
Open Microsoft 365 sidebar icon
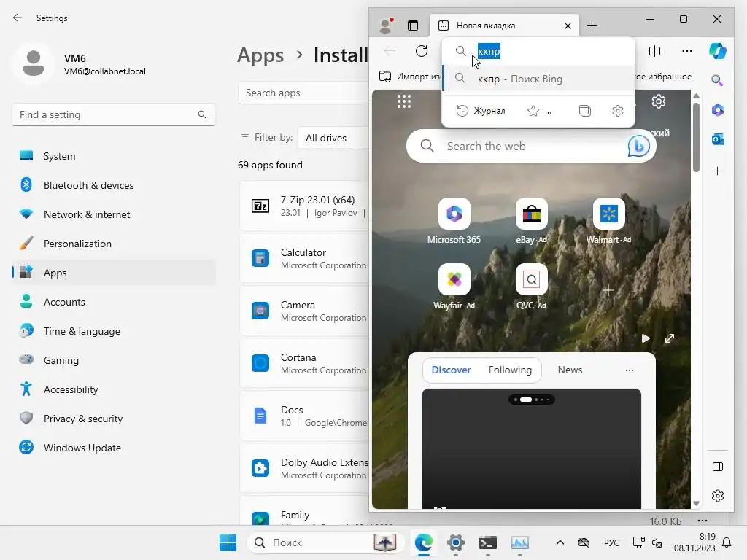[718, 110]
